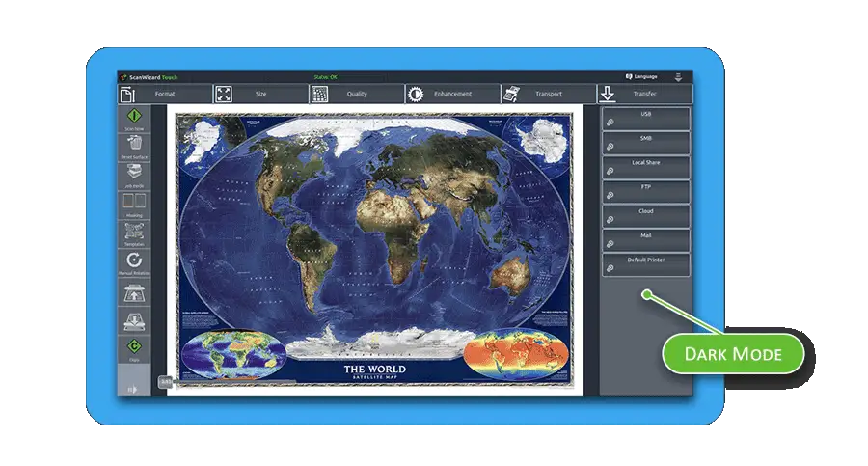This screenshot has width=868, height=466.
Task: Pick the Local Share transfer option
Action: [646, 167]
